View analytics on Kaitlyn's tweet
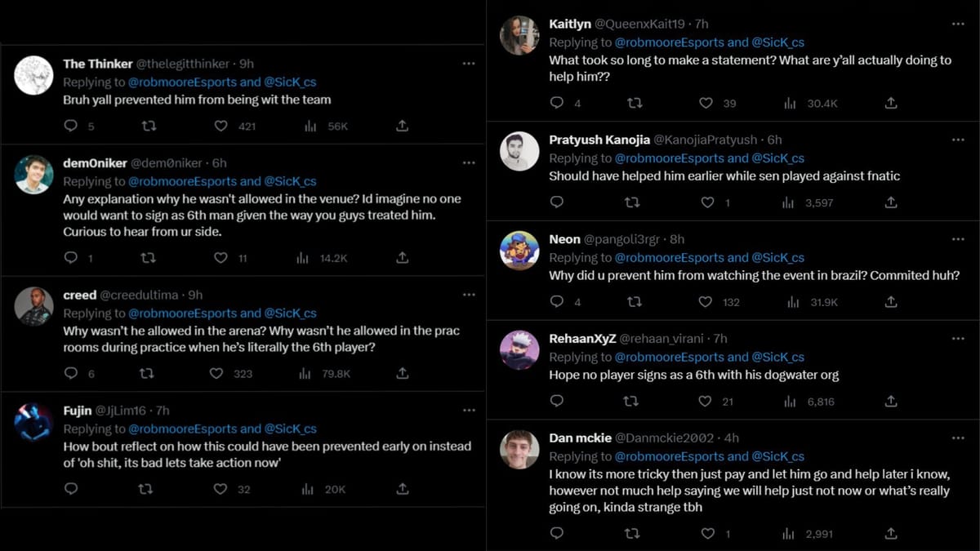This screenshot has height=551, width=980. coord(790,103)
